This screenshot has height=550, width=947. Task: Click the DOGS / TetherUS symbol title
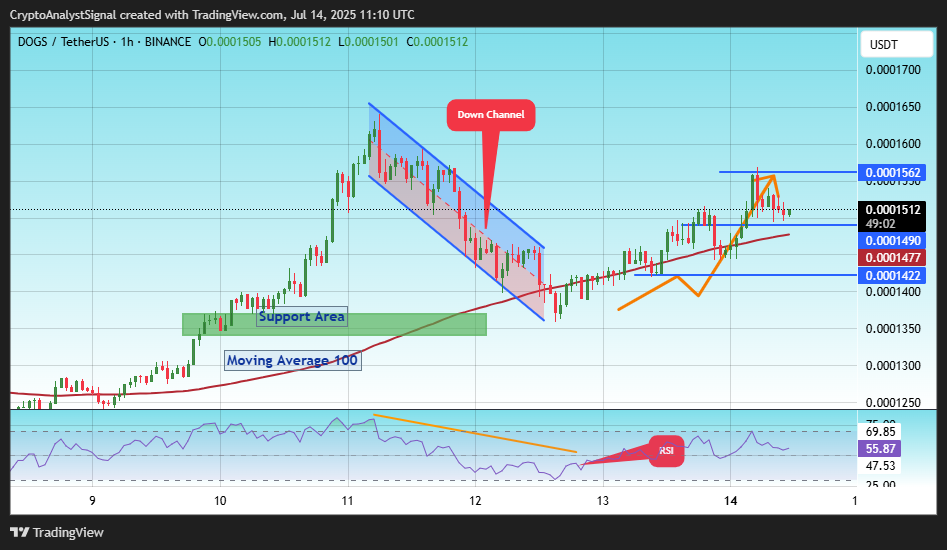click(63, 42)
